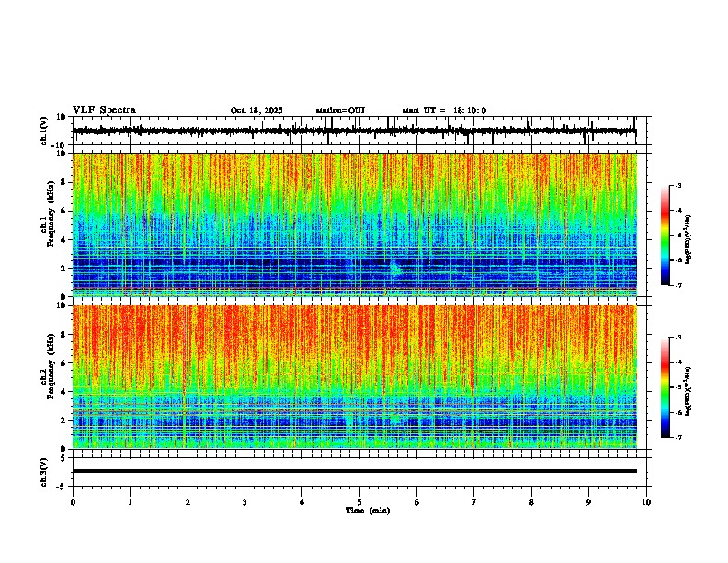Screen dimensions: 728x563
Task: Click the "-3" label on ch.1 color bar
Action: pos(677,185)
